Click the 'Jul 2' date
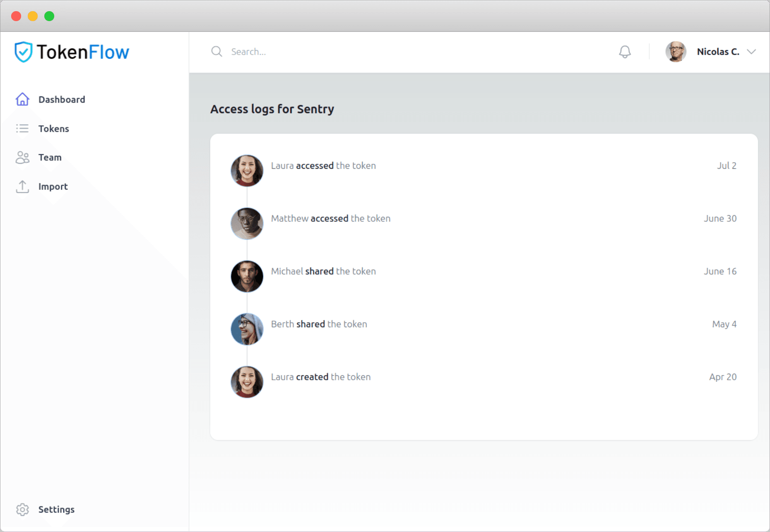 click(x=727, y=165)
